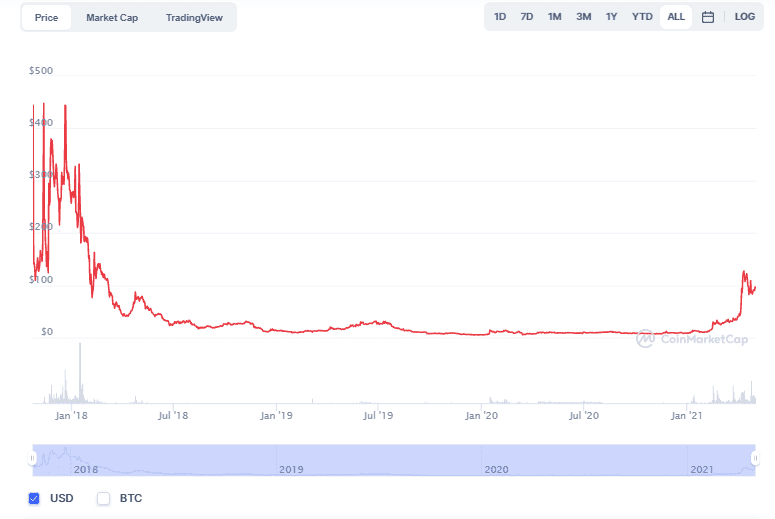The width and height of the screenshot is (775, 519).
Task: Select the Price tab
Action: click(46, 18)
